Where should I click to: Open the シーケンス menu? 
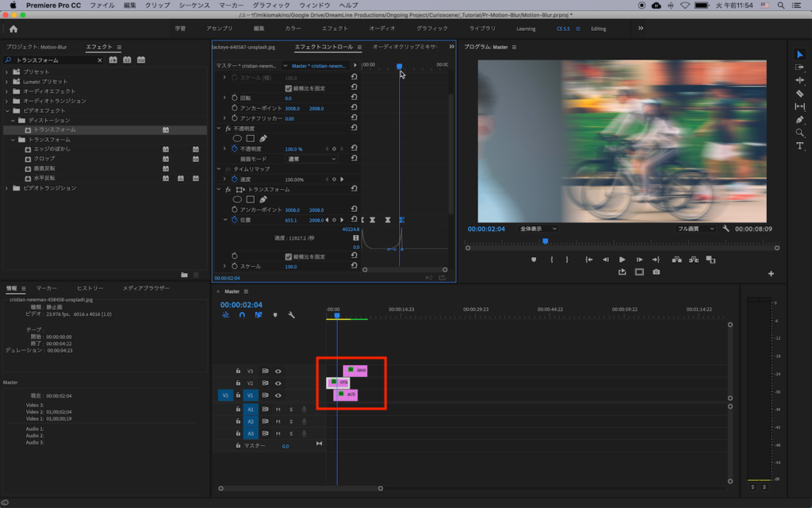click(x=194, y=5)
